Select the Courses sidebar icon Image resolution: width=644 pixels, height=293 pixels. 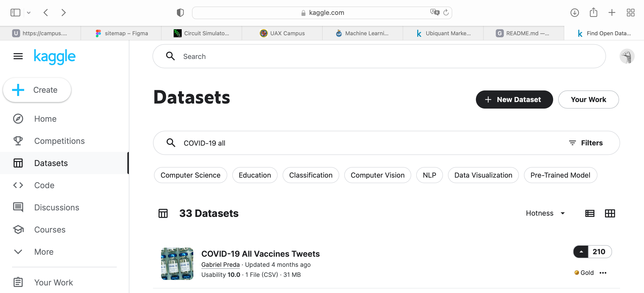pyautogui.click(x=18, y=230)
